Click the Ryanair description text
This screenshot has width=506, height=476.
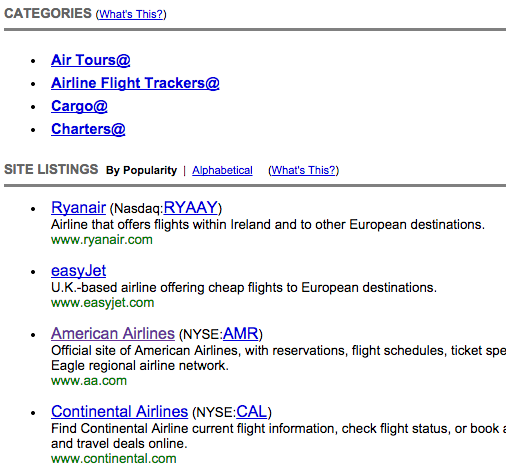click(x=268, y=225)
